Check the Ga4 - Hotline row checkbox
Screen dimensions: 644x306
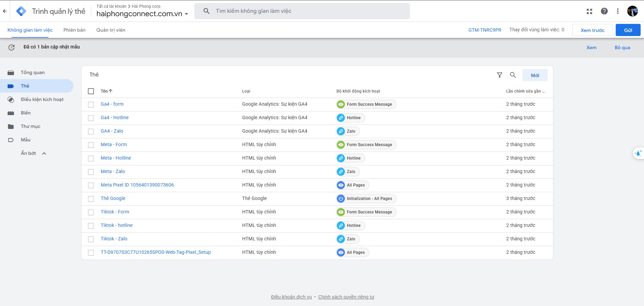click(91, 118)
